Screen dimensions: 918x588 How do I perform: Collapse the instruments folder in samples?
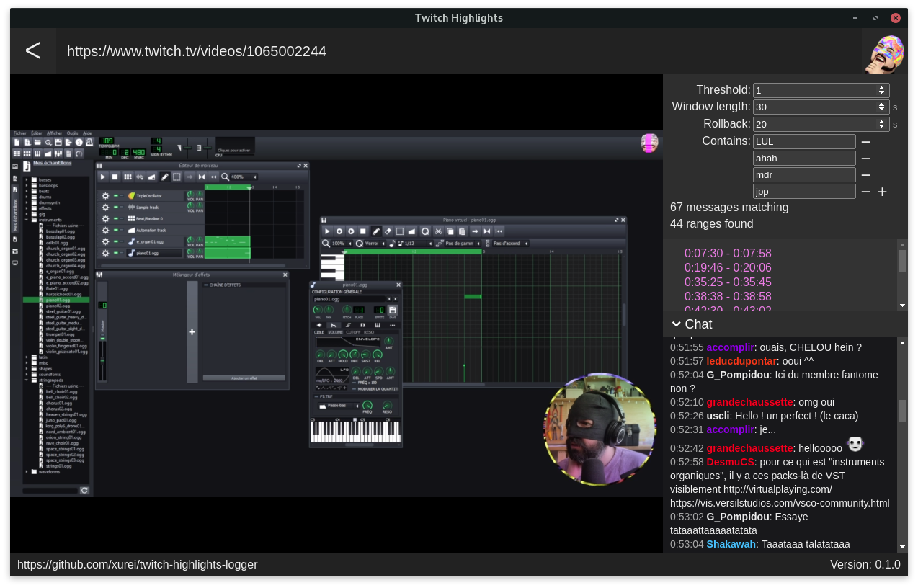27,220
